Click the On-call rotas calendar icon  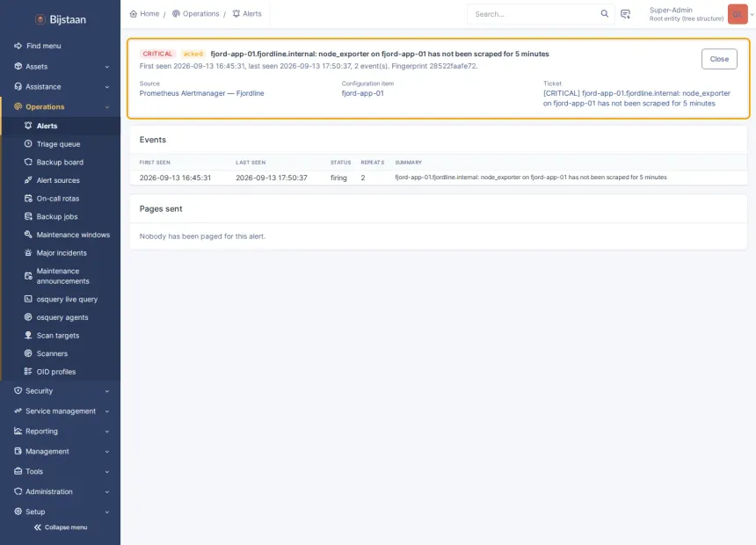(28, 199)
